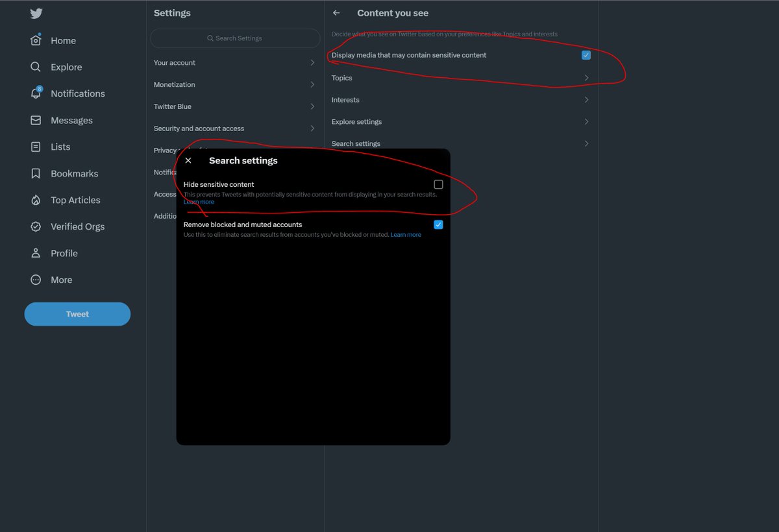
Task: Click the Lists icon in sidebar
Action: (36, 147)
